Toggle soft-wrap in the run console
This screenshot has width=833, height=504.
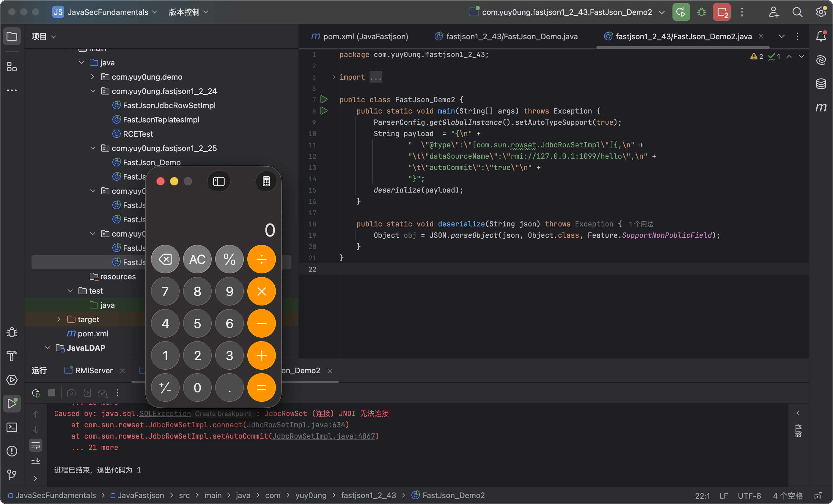coord(35,445)
